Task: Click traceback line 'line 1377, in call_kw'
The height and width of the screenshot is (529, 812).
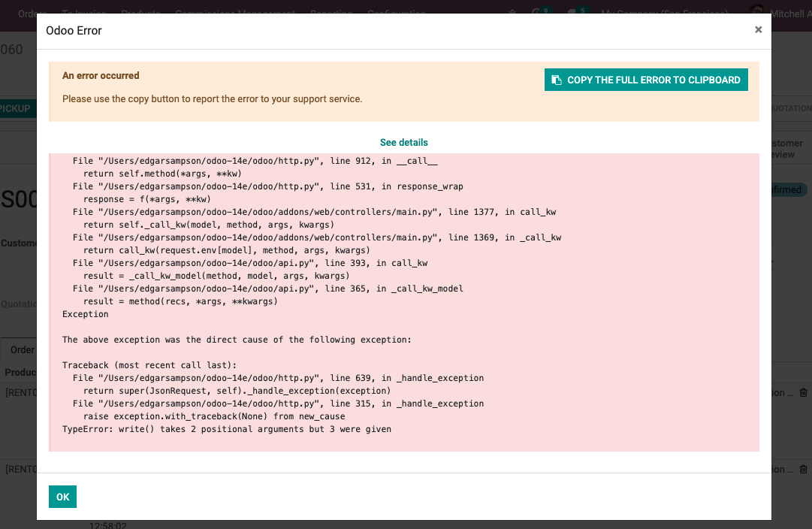Action: pos(314,212)
